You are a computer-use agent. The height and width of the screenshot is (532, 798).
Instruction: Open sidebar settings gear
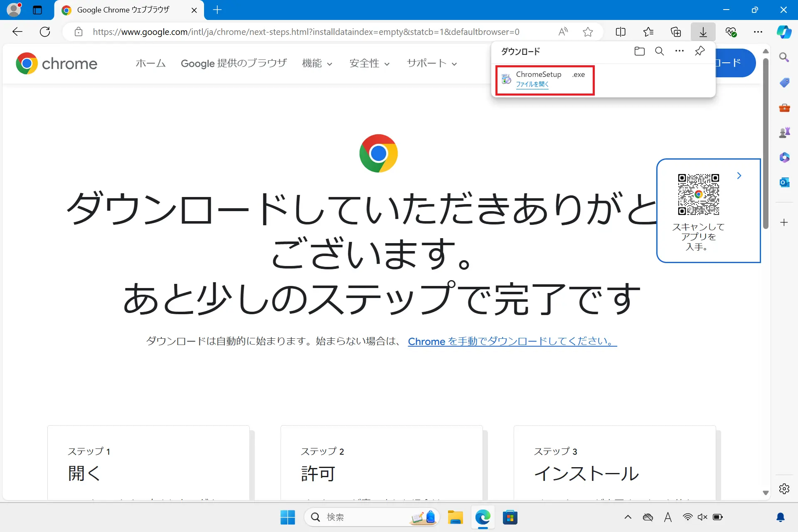click(x=784, y=489)
